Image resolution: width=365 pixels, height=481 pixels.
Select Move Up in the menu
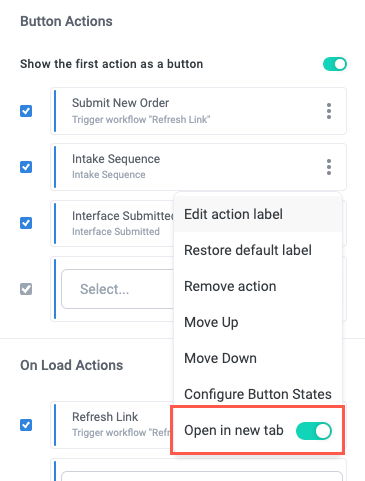click(x=258, y=322)
